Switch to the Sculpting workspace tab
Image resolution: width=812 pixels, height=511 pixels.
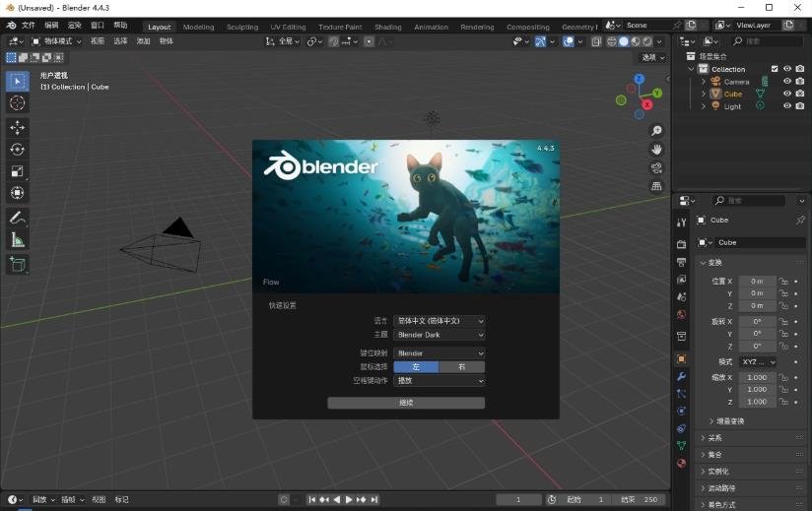(x=242, y=27)
